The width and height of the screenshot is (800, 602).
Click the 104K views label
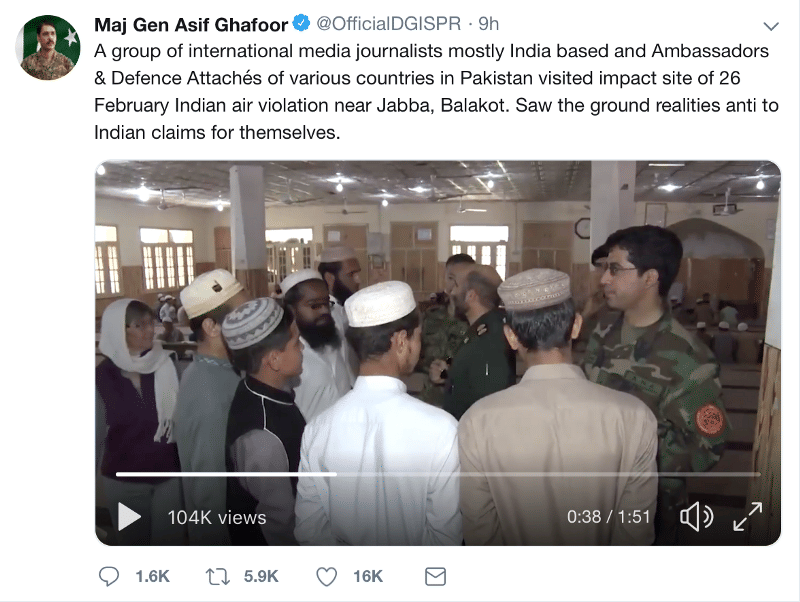(x=217, y=517)
